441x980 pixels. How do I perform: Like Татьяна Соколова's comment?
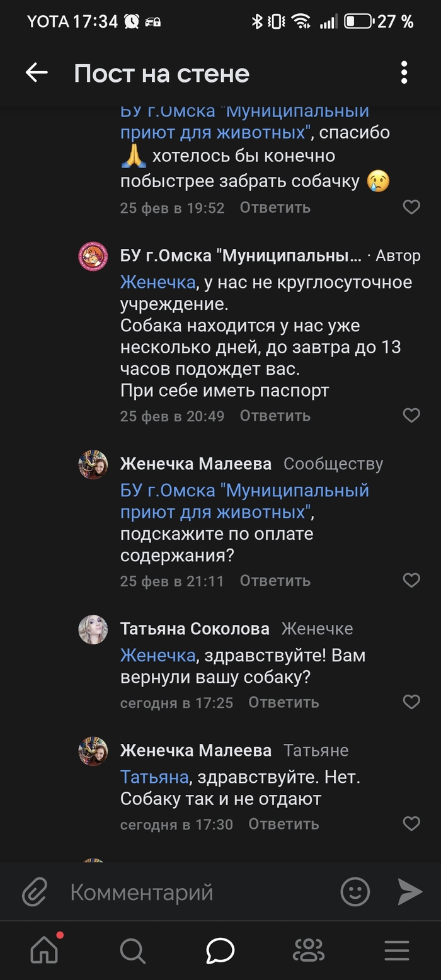coord(411,702)
